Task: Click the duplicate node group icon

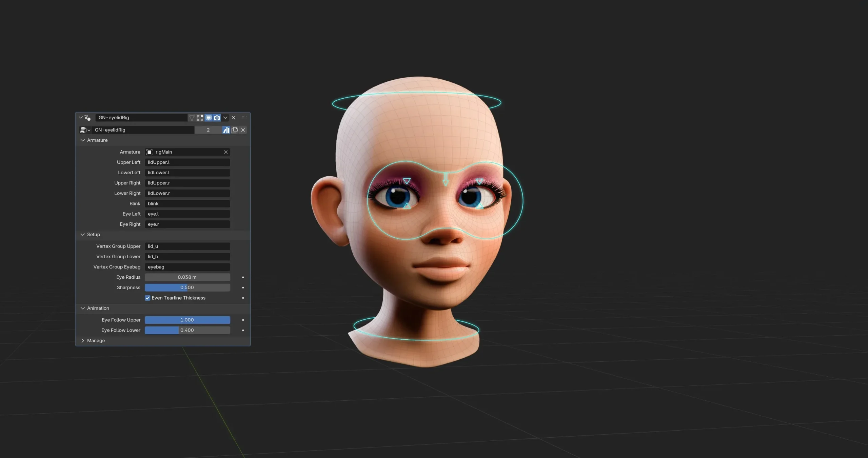Action: 234,130
